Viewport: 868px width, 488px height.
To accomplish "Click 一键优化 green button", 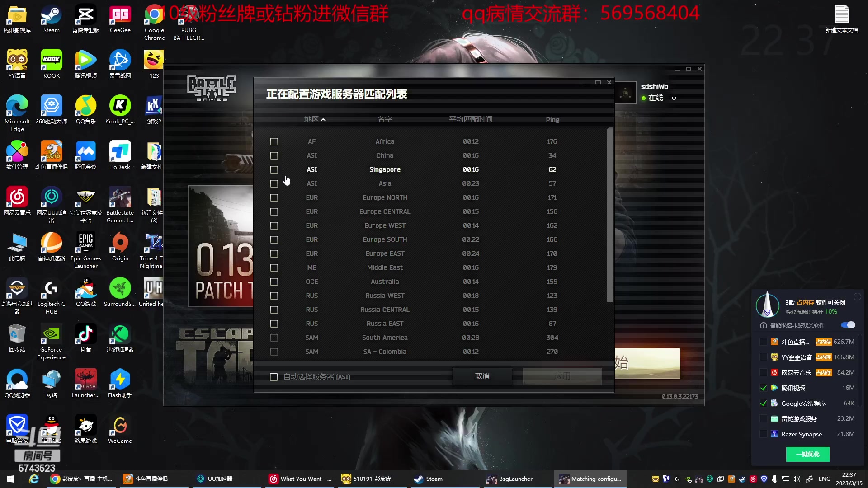I will pos(807,454).
